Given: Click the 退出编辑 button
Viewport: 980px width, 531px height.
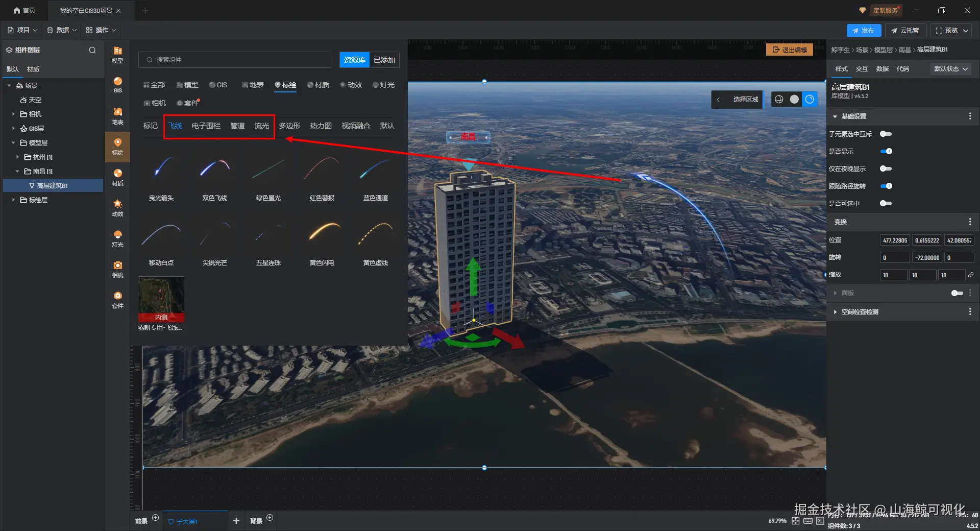Looking at the screenshot, I should tap(790, 50).
